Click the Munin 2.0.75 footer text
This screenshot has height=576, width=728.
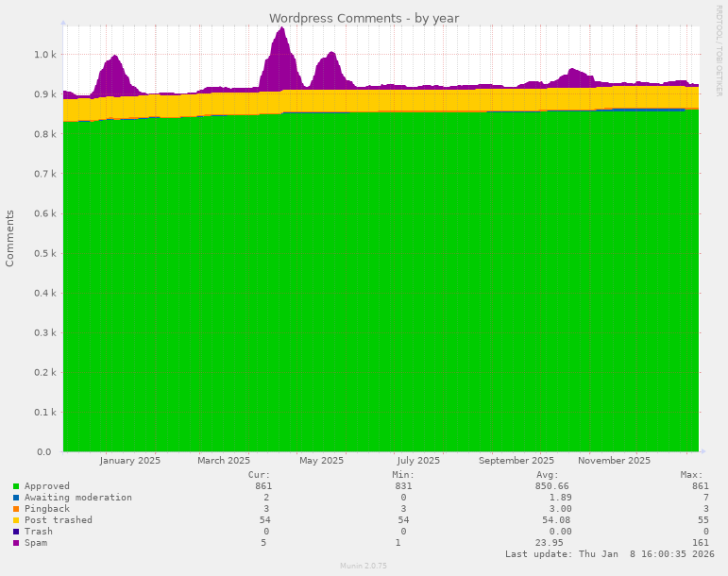(x=364, y=567)
